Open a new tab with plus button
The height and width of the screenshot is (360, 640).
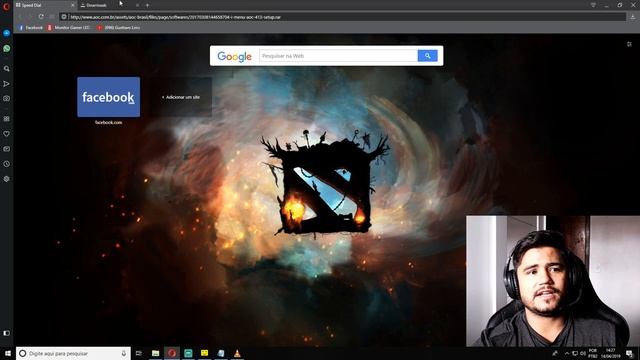click(147, 5)
